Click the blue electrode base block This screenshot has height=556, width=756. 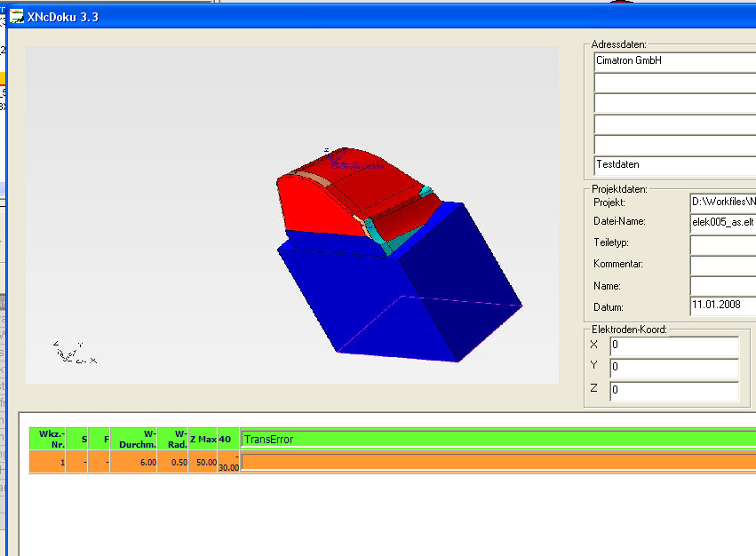(400, 290)
